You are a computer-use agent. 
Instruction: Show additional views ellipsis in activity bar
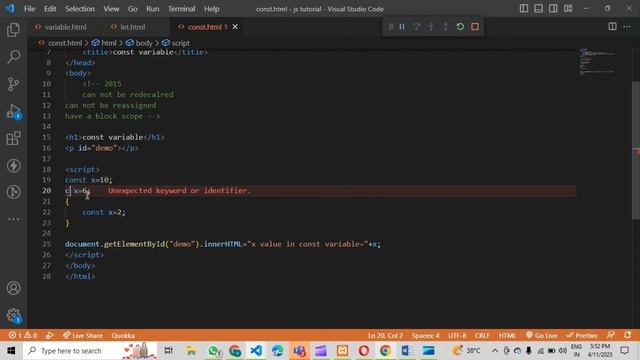point(13,219)
